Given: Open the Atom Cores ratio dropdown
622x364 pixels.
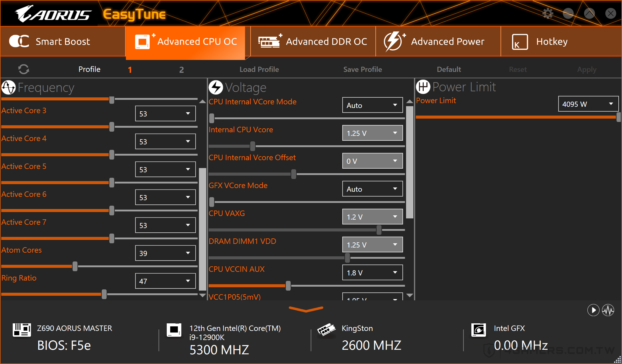Looking at the screenshot, I should (165, 253).
